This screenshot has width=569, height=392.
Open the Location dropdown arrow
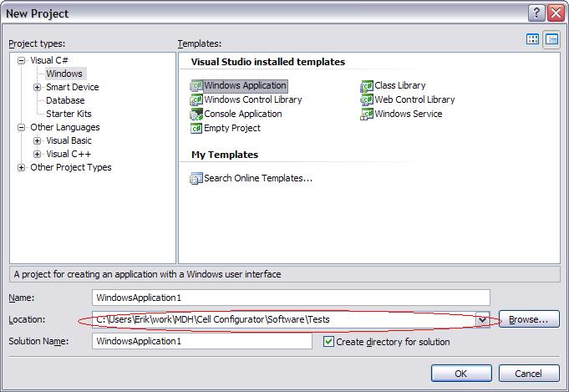[x=482, y=320]
